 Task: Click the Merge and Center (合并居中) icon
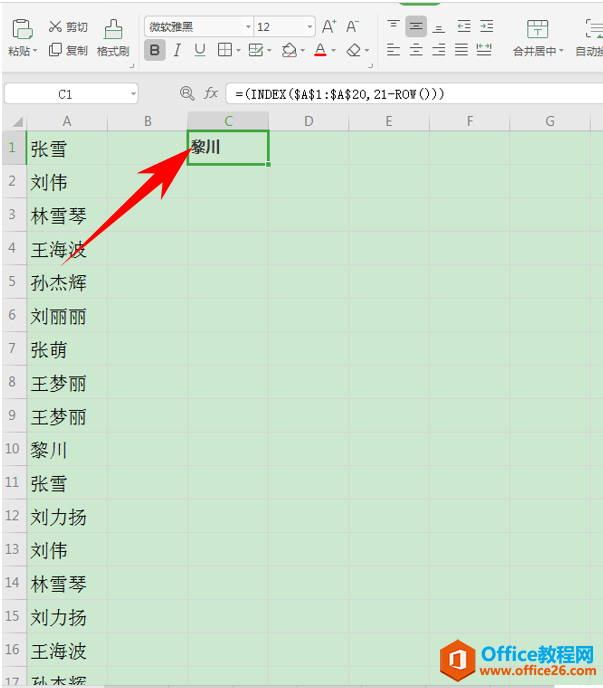537,29
